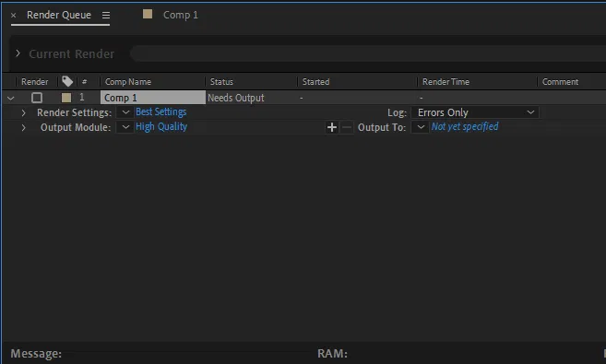Click the # number column header
The height and width of the screenshot is (364, 606).
point(84,82)
